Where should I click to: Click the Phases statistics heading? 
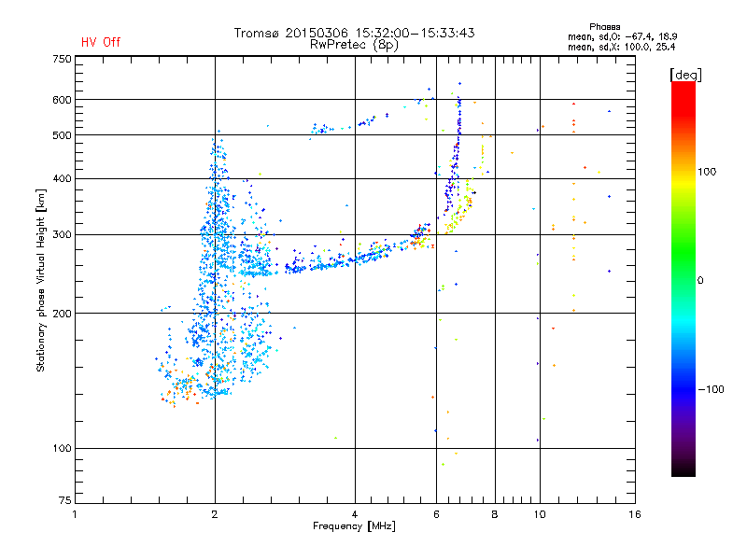(x=604, y=27)
